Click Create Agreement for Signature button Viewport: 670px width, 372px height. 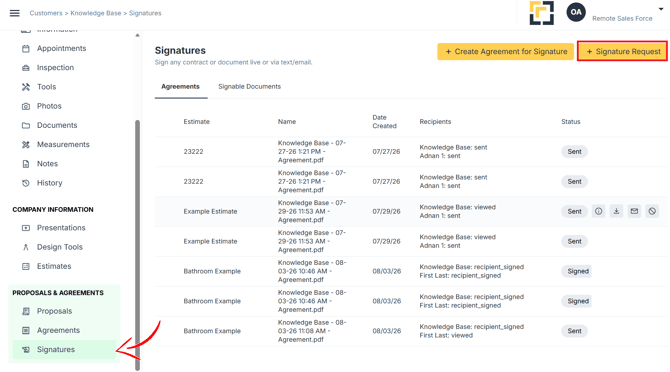coord(505,52)
